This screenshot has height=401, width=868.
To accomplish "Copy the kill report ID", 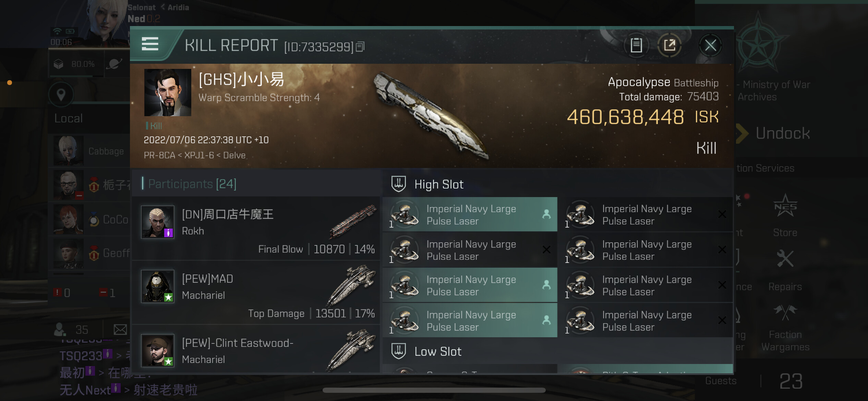I will pos(360,47).
